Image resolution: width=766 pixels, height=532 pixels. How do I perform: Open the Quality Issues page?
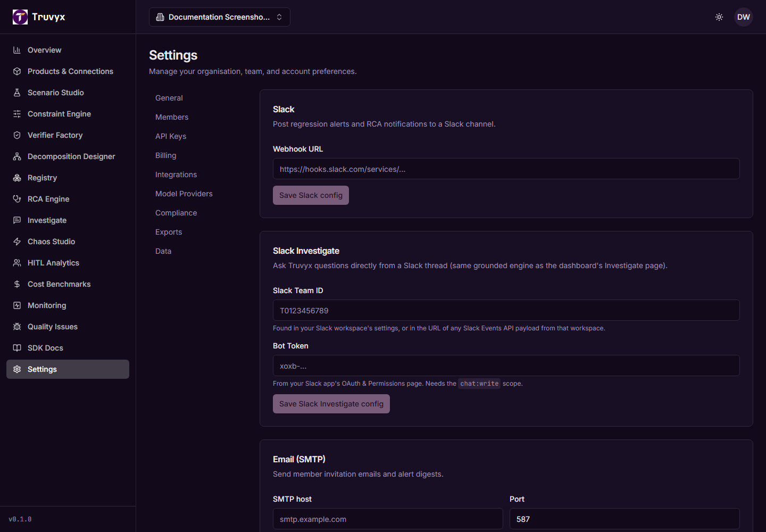[68, 327]
